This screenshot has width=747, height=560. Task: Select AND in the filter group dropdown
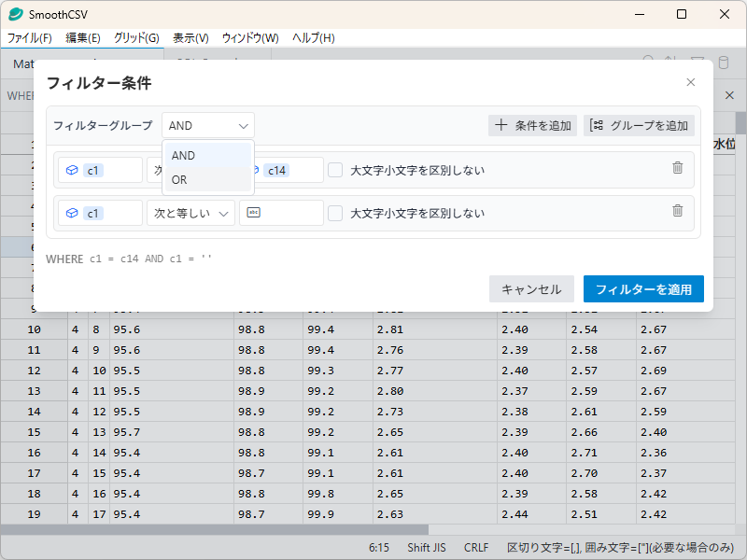208,155
